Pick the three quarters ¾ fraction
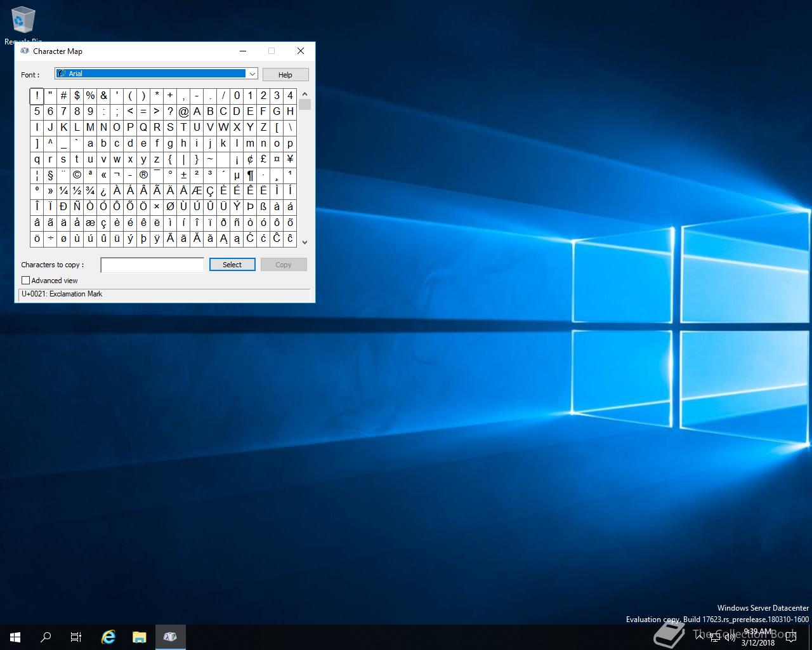This screenshot has height=650, width=812. click(90, 190)
